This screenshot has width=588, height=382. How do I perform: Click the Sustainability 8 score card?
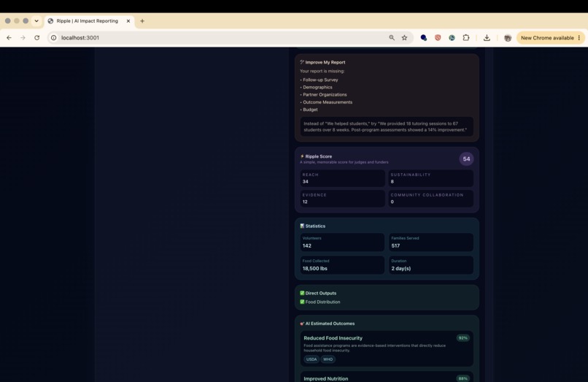(430, 178)
